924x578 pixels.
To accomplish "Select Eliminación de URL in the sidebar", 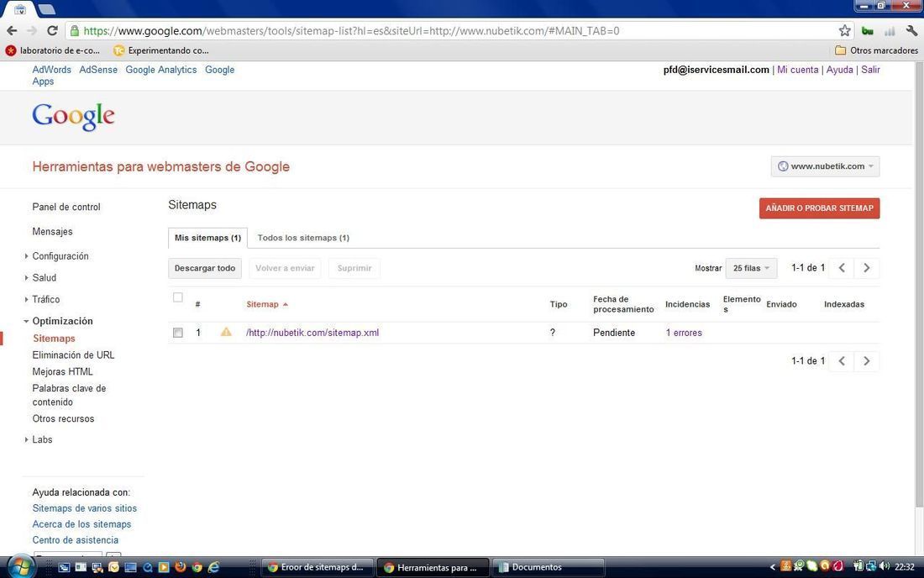I will click(73, 355).
